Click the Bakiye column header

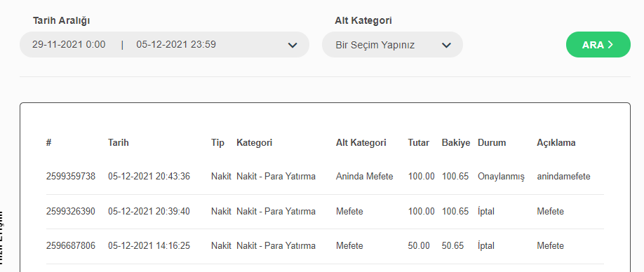coord(456,143)
